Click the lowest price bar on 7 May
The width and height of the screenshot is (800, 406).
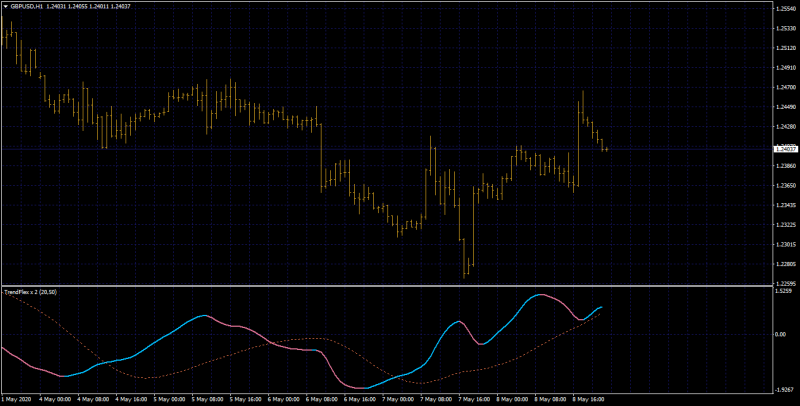pyautogui.click(x=465, y=258)
